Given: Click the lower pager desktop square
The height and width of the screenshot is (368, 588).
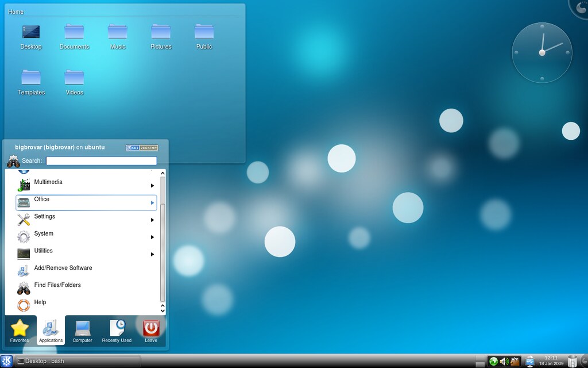Looking at the screenshot, I should [x=480, y=365].
